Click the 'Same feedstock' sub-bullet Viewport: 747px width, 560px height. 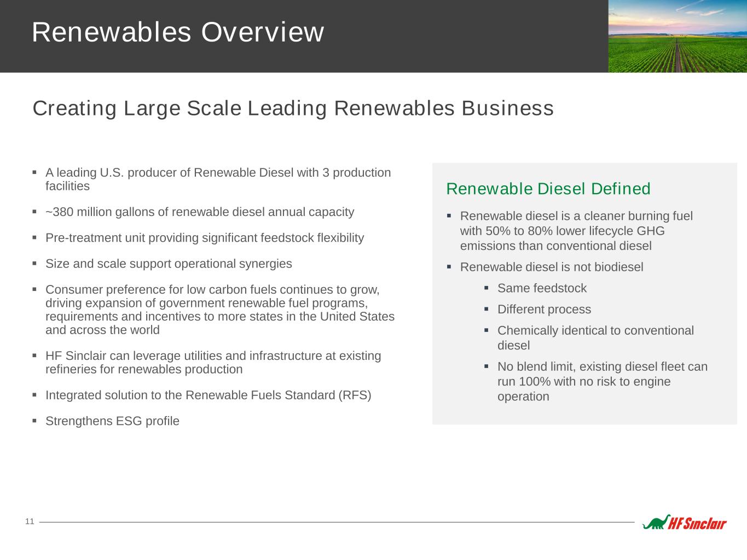coord(542,288)
